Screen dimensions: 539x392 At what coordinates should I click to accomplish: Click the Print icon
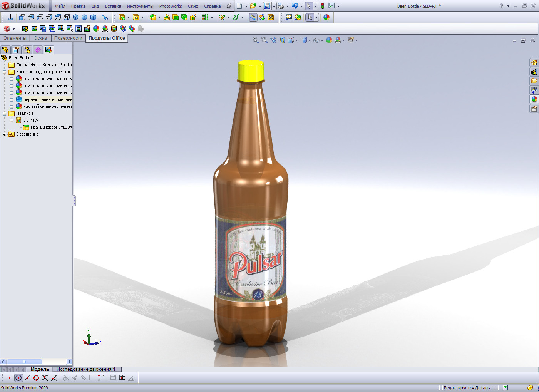tap(281, 6)
